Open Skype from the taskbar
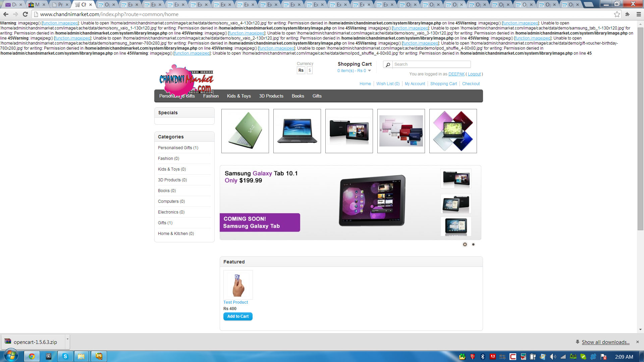 coord(65,356)
